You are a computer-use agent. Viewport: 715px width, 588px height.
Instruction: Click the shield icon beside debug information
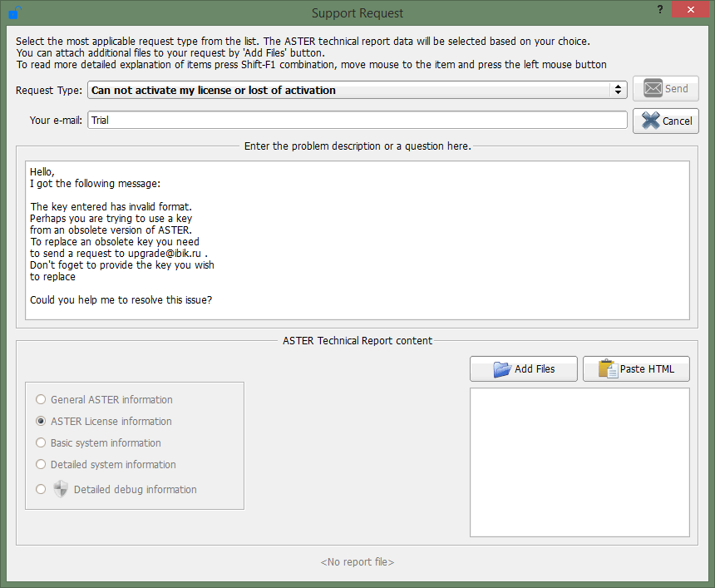[x=61, y=489]
